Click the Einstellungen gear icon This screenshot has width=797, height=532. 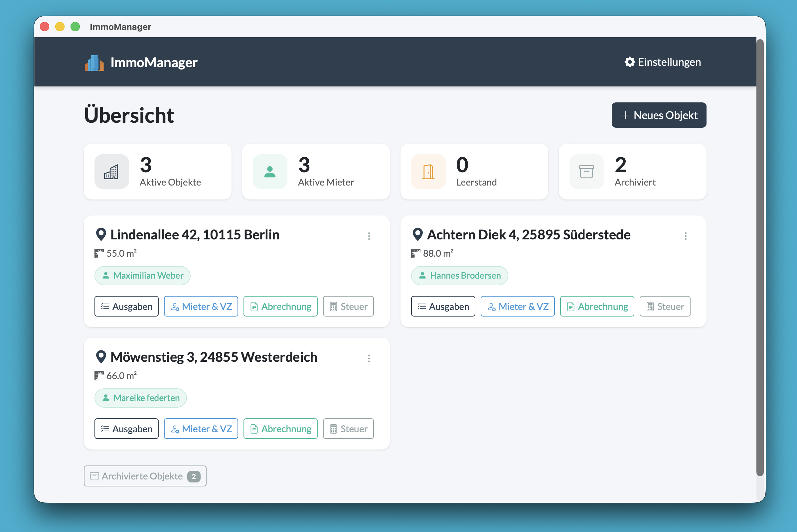click(630, 62)
